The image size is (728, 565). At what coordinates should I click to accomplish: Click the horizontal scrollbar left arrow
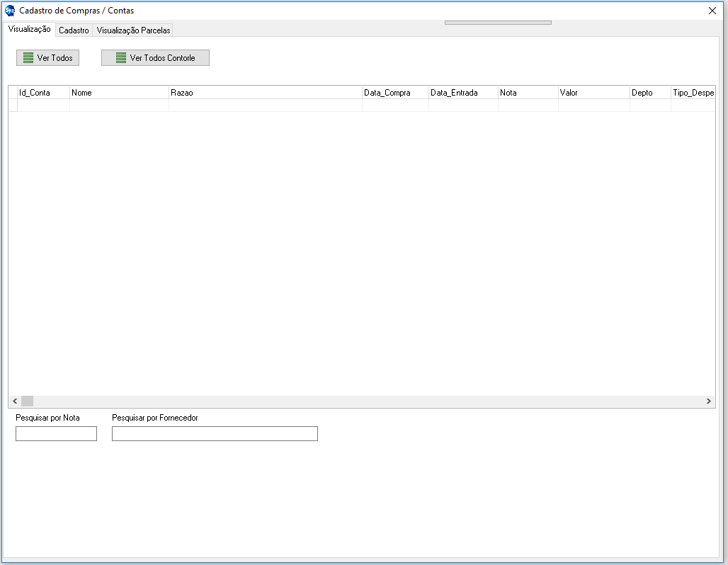(15, 401)
